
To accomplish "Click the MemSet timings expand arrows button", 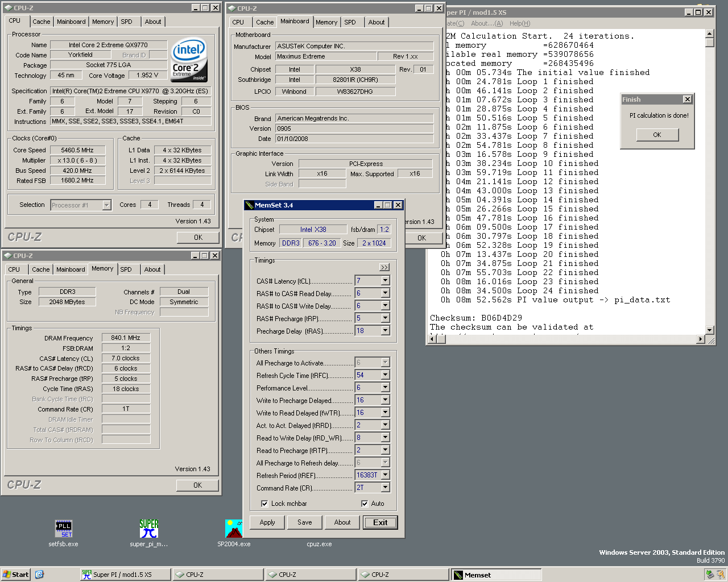I will [384, 267].
